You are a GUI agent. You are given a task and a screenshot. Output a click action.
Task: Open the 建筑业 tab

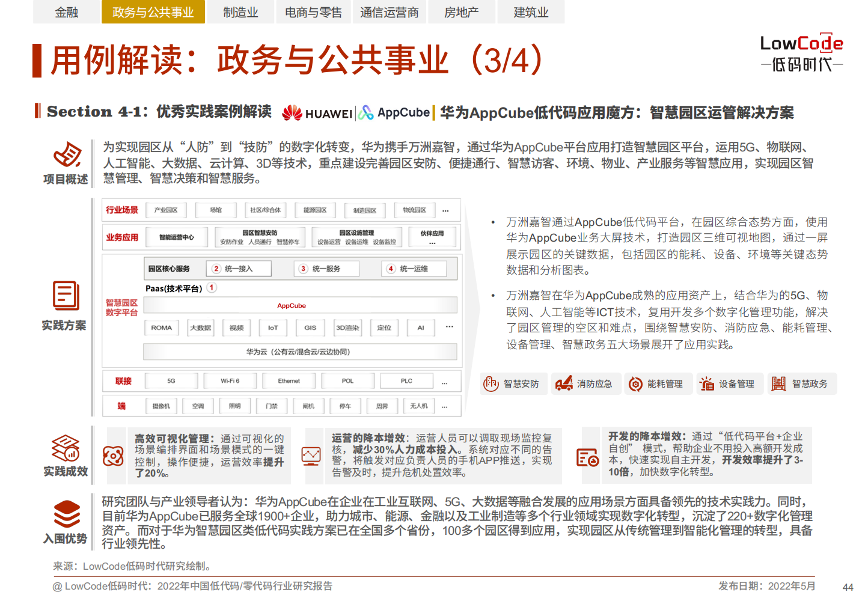(x=531, y=12)
